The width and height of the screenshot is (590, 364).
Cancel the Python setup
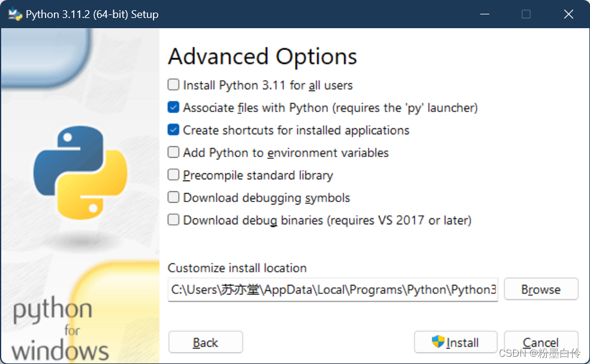tap(541, 342)
